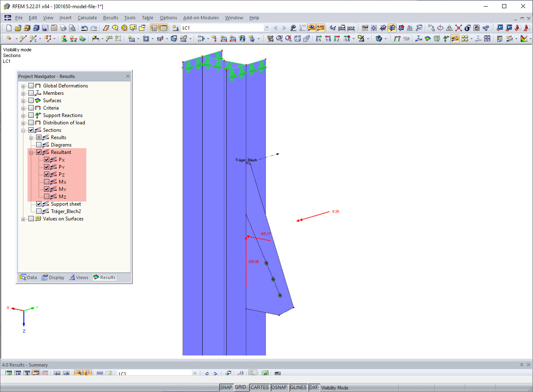Switch to the Views navigator tab
533x392 pixels.
pyautogui.click(x=79, y=277)
